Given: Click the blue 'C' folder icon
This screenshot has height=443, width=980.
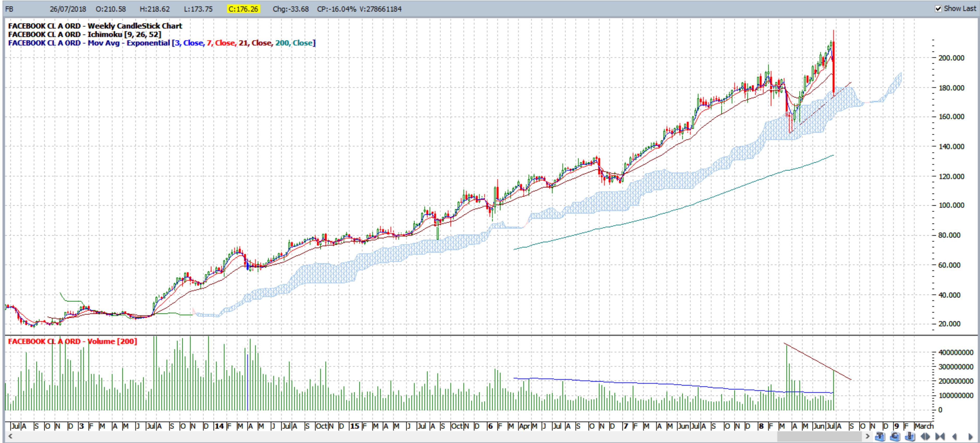Looking at the screenshot, I should pyautogui.click(x=895, y=436).
